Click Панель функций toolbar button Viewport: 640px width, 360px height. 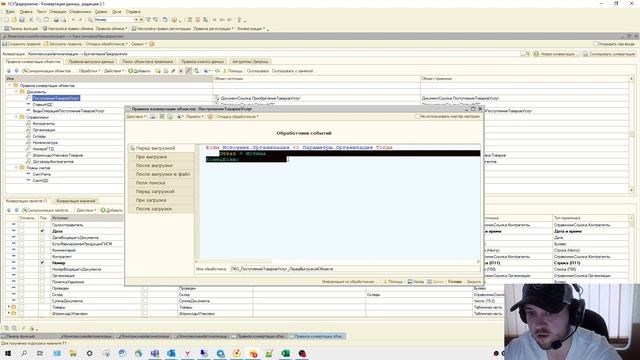tap(21, 29)
